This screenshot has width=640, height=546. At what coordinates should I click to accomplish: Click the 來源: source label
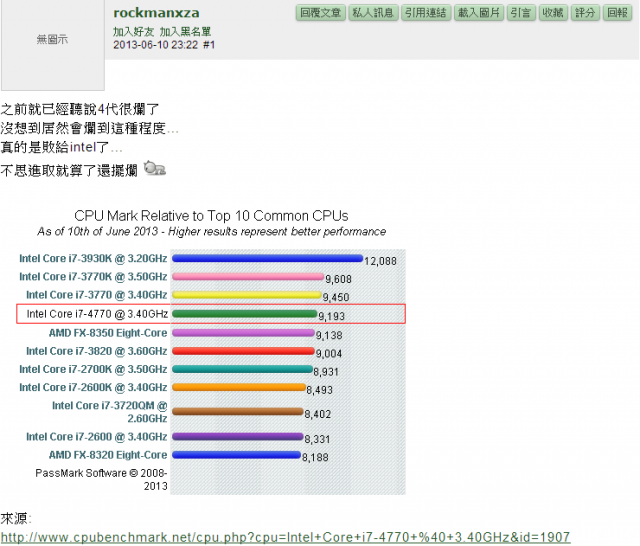16,519
